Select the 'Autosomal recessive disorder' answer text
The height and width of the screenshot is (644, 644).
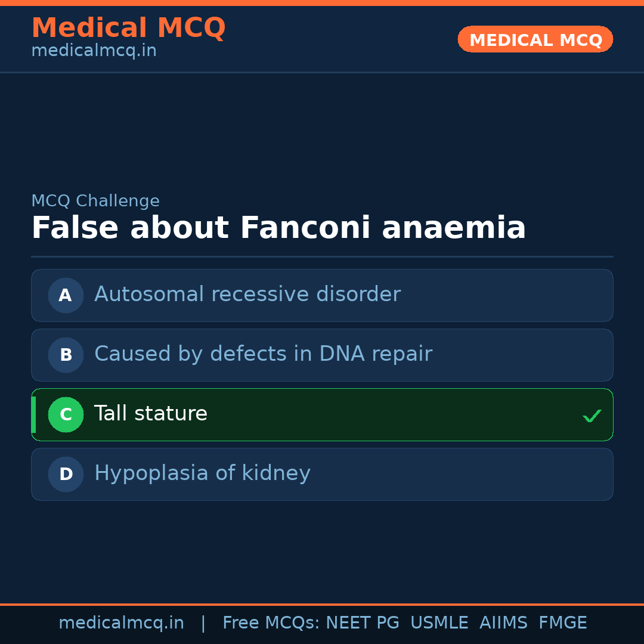pyautogui.click(x=247, y=295)
